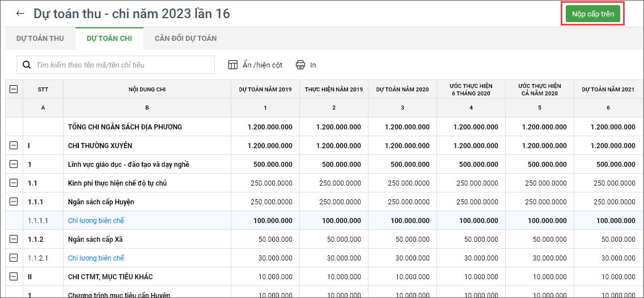This screenshot has width=644, height=298.
Task: Focus the search by code/name field
Action: pos(122,65)
